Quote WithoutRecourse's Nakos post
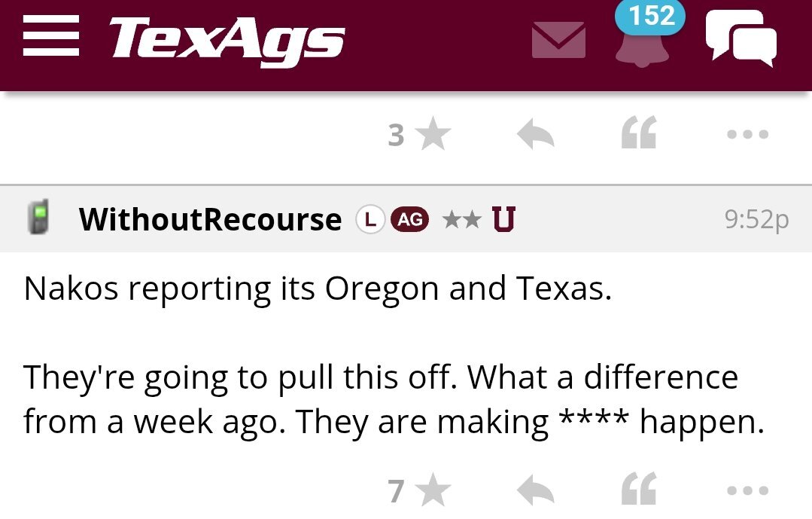 [639, 490]
